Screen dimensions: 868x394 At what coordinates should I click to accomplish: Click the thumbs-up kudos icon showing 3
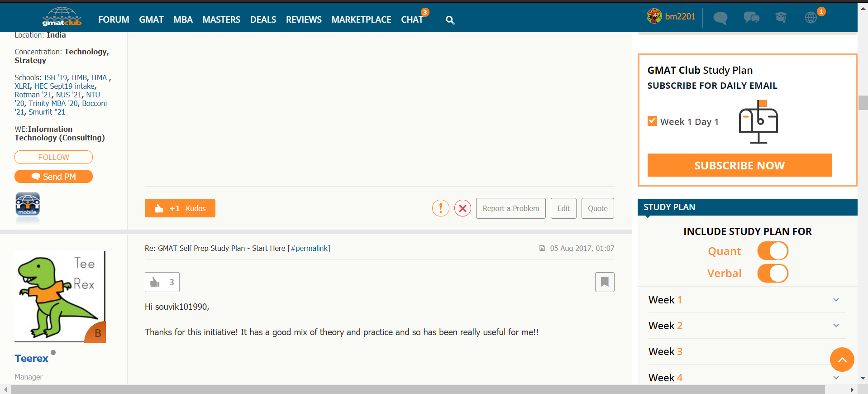click(x=155, y=282)
